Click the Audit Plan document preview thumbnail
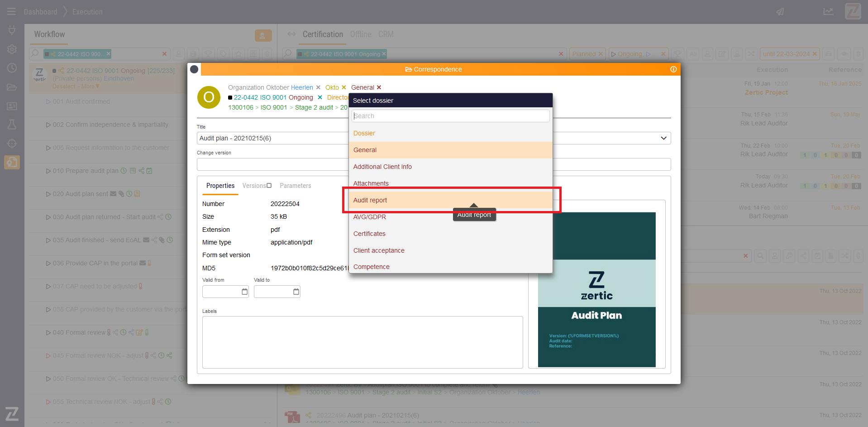 pyautogui.click(x=596, y=290)
